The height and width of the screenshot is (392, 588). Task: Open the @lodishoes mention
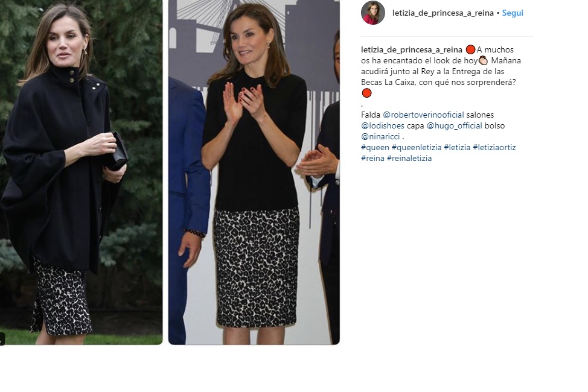[383, 126]
